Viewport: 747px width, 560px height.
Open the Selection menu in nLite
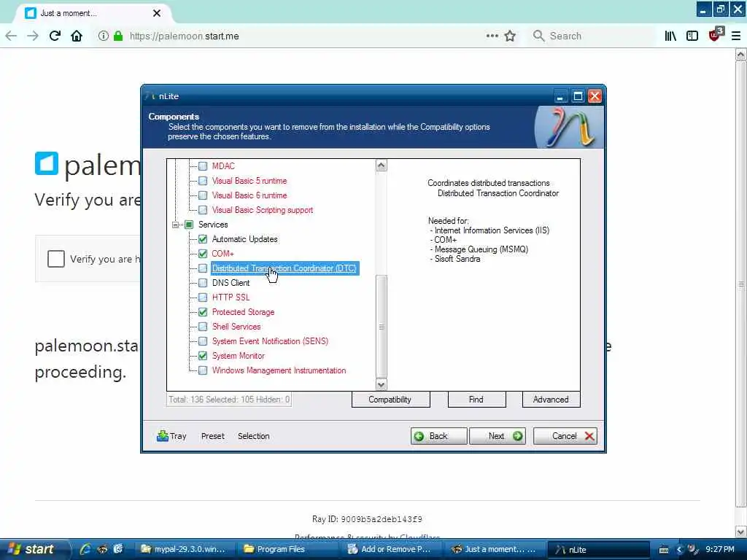pos(253,436)
